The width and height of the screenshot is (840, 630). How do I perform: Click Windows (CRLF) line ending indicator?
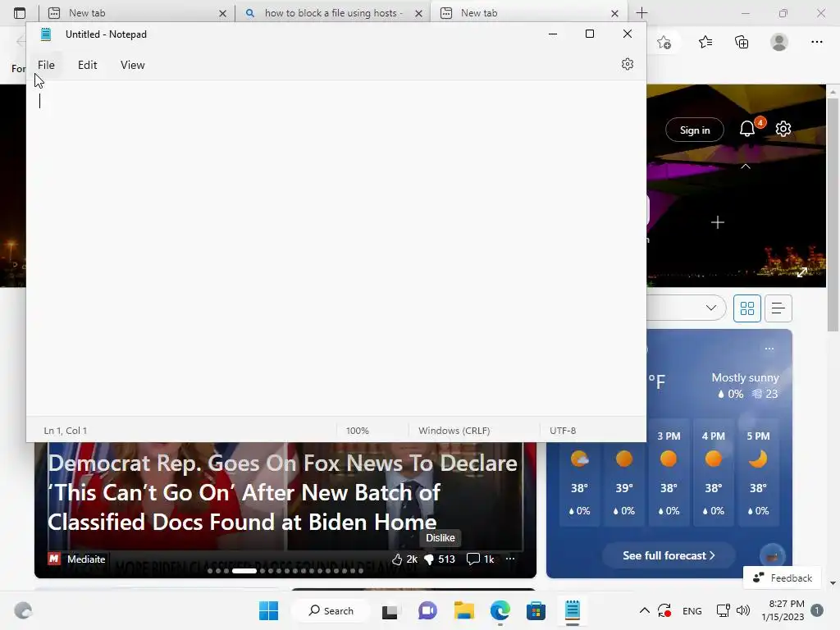(x=454, y=430)
